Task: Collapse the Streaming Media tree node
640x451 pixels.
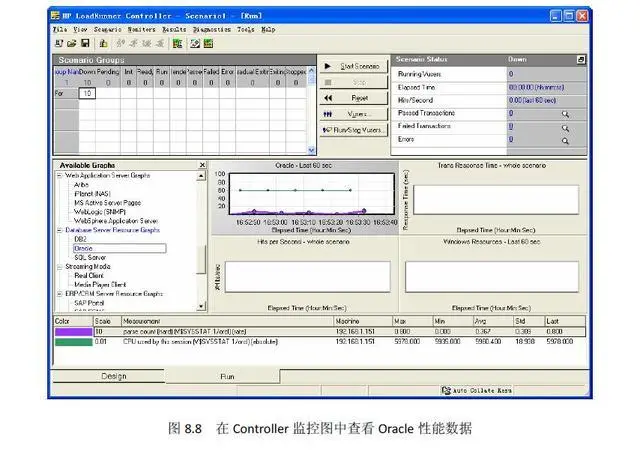Action: [60, 267]
